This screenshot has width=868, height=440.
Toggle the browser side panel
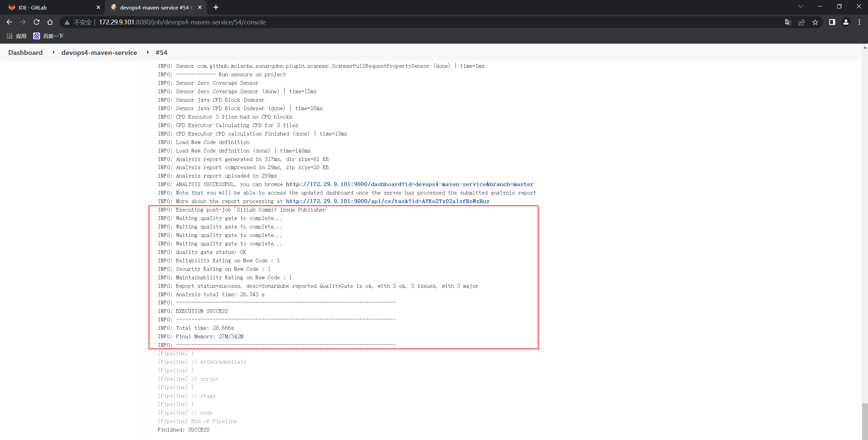tap(832, 22)
